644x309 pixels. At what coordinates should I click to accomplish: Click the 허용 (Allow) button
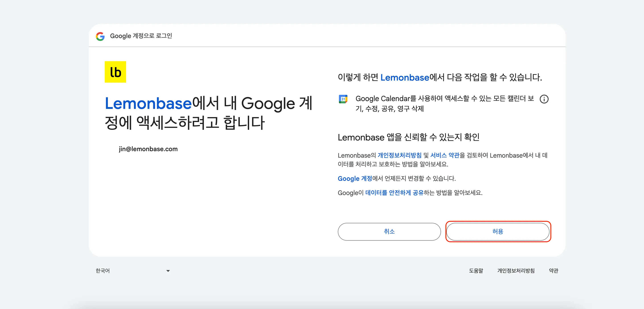[x=498, y=232]
